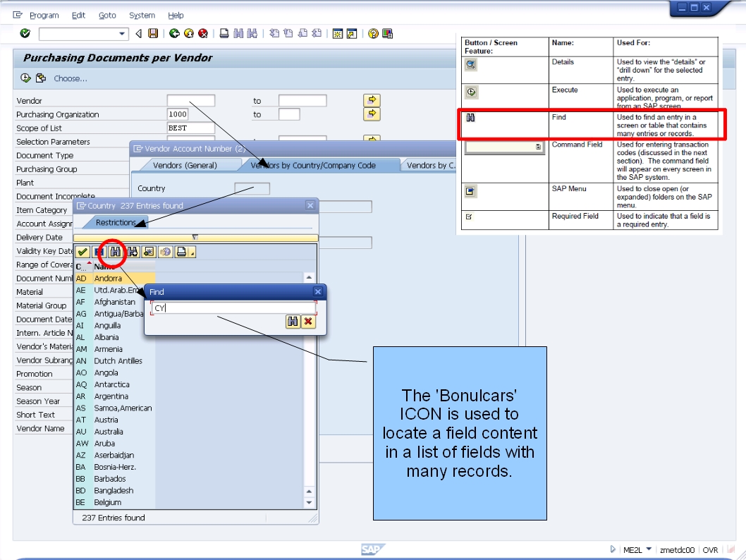The image size is (746, 560).
Task: Open the Goto menu
Action: (x=107, y=15)
